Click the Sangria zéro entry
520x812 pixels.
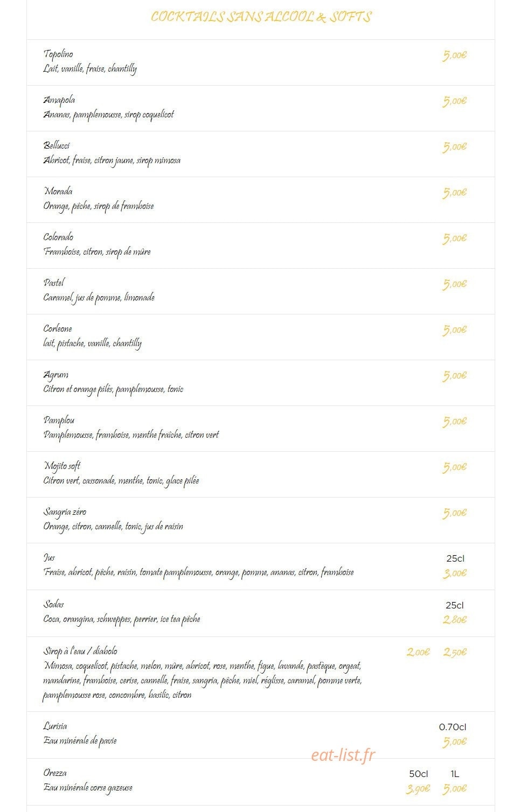pos(65,512)
